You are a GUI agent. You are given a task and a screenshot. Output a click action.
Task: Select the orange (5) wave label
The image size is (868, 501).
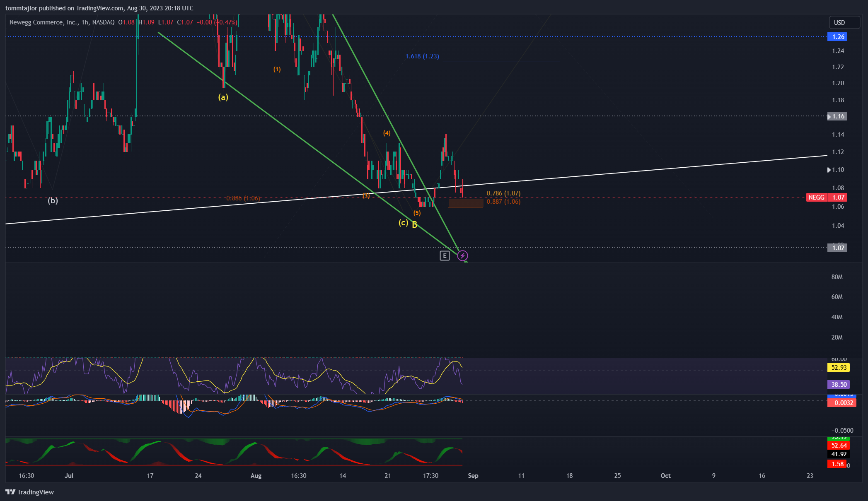[417, 213]
